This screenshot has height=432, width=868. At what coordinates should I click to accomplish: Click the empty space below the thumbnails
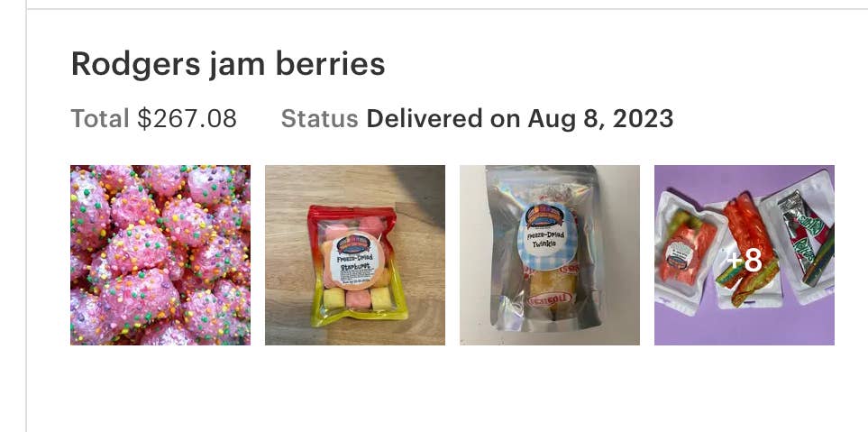pyautogui.click(x=447, y=388)
